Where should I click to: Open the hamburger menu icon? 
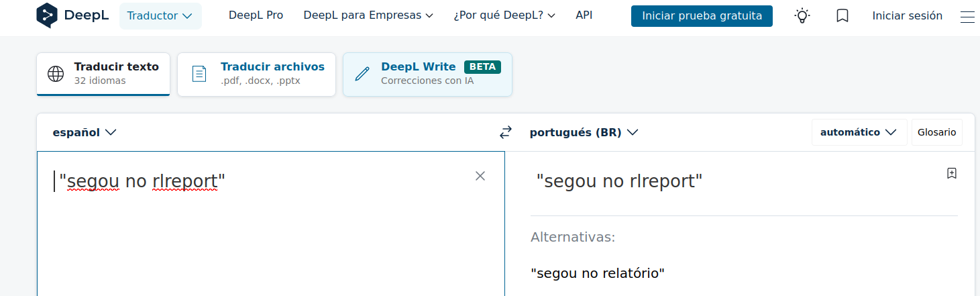point(967,16)
